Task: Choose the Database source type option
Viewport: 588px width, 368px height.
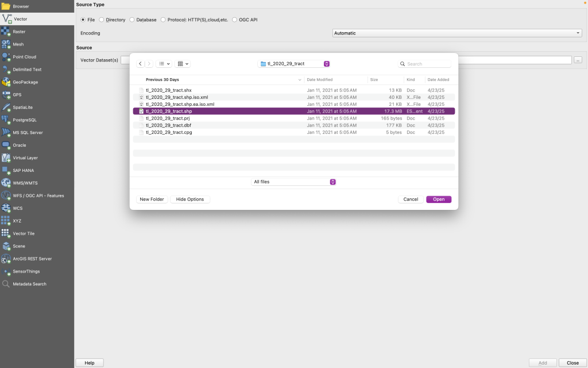Action: click(132, 20)
